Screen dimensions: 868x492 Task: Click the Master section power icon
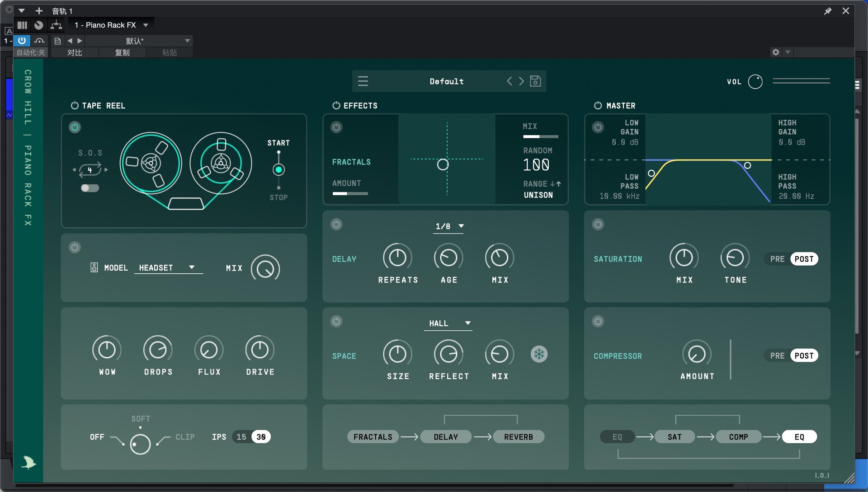coord(598,106)
